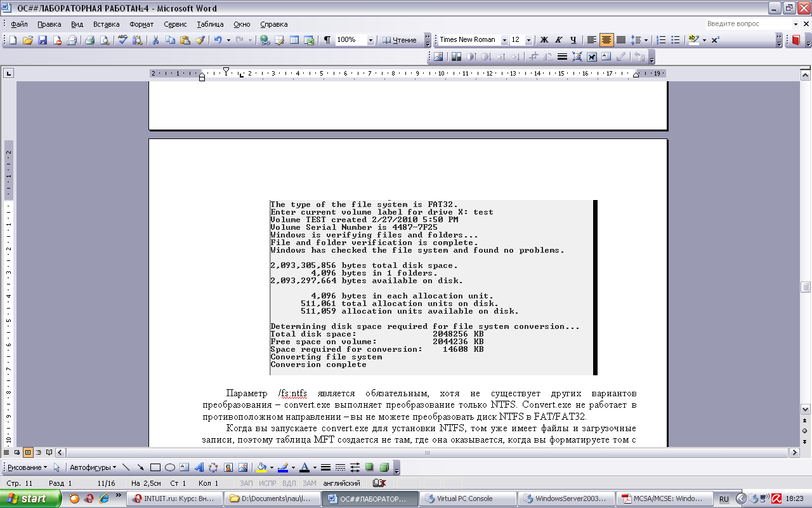Toggle bold (Ж) formatting
Viewport: 812px width, 508px height.
point(544,40)
